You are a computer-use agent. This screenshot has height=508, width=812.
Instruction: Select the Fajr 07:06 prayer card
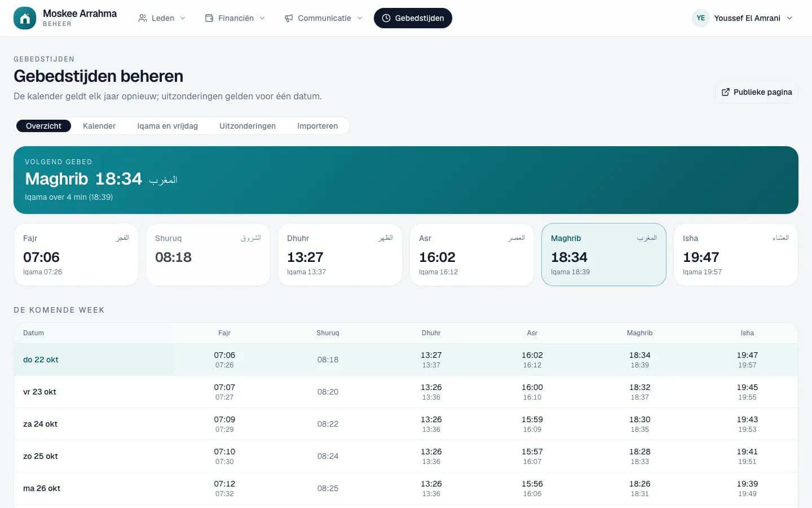(x=76, y=255)
